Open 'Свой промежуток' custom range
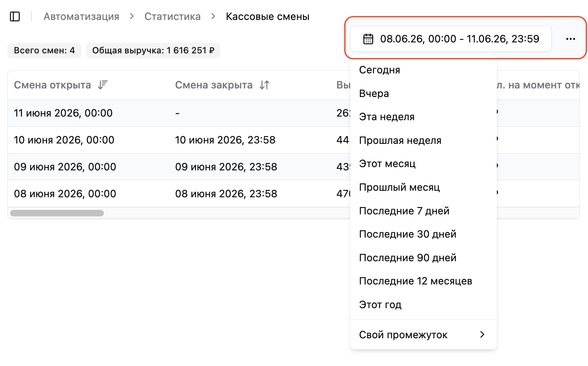 coord(423,335)
